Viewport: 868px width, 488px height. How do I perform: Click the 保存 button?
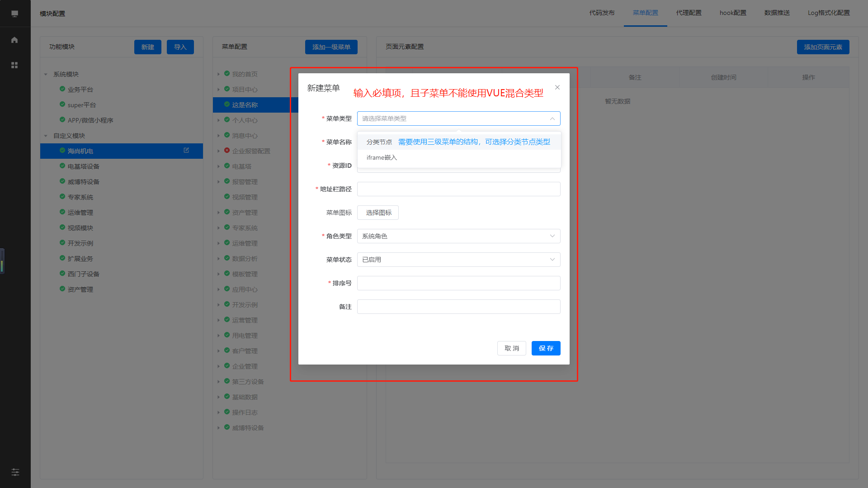click(546, 348)
